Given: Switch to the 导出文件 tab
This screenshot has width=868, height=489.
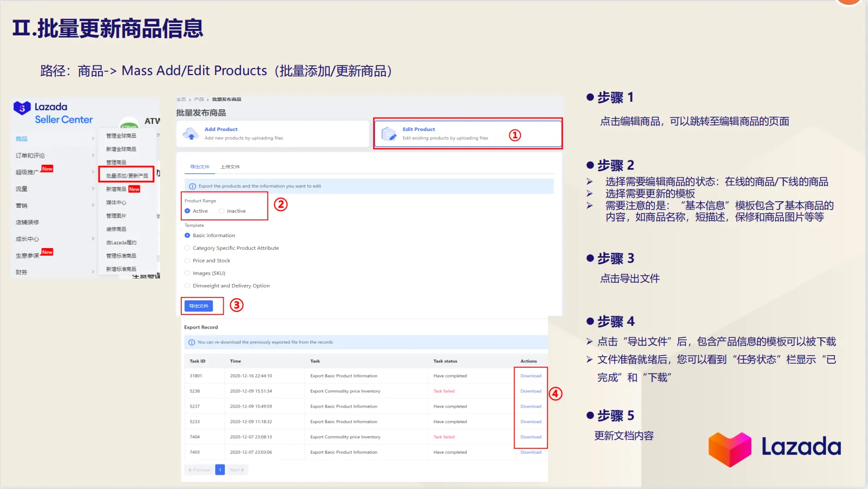Looking at the screenshot, I should (200, 167).
